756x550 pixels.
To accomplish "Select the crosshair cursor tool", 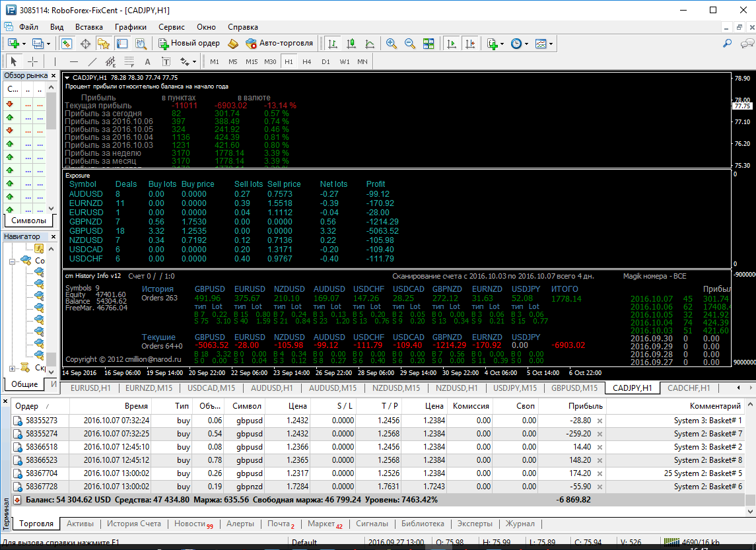I will (32, 61).
